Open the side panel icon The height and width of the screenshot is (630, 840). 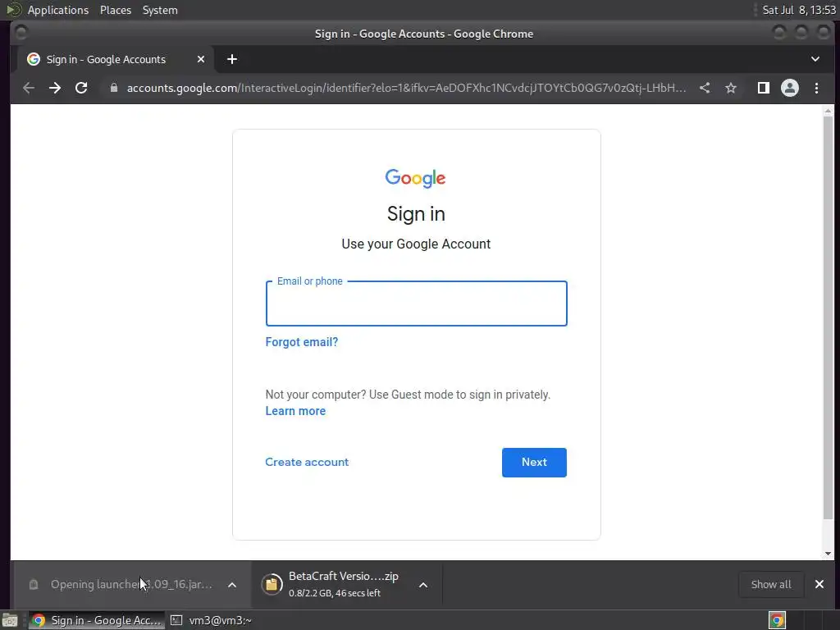[x=764, y=88]
